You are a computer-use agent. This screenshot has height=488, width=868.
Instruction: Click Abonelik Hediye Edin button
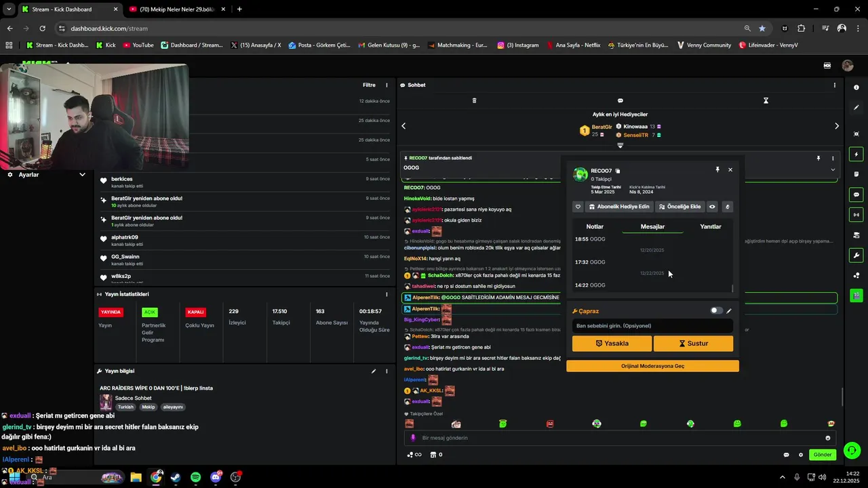click(x=619, y=207)
